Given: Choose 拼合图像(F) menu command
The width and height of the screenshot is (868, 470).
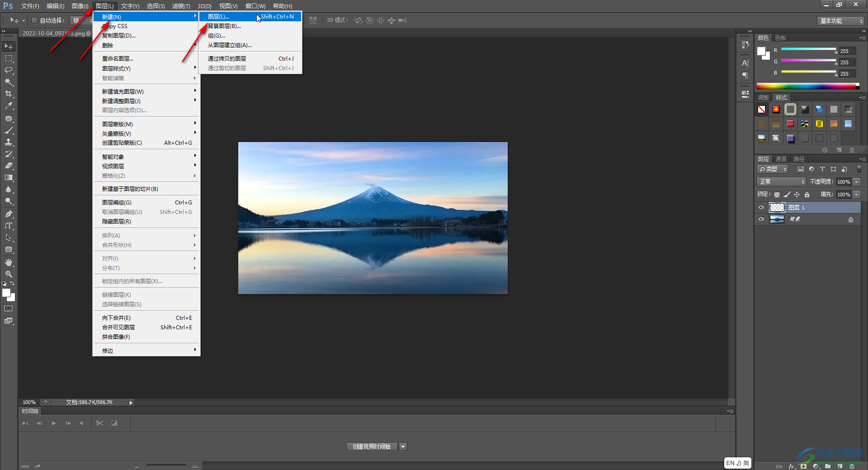Looking at the screenshot, I should click(x=146, y=337).
